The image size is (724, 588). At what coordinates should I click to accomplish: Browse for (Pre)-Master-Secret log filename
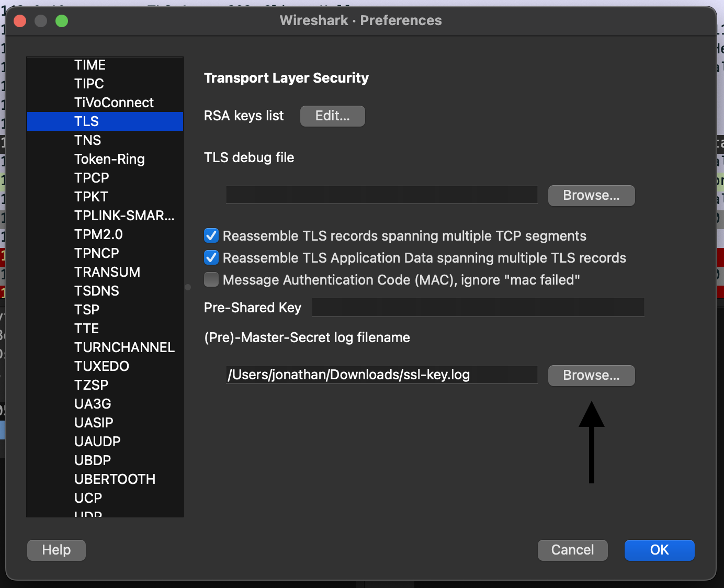[x=591, y=375]
